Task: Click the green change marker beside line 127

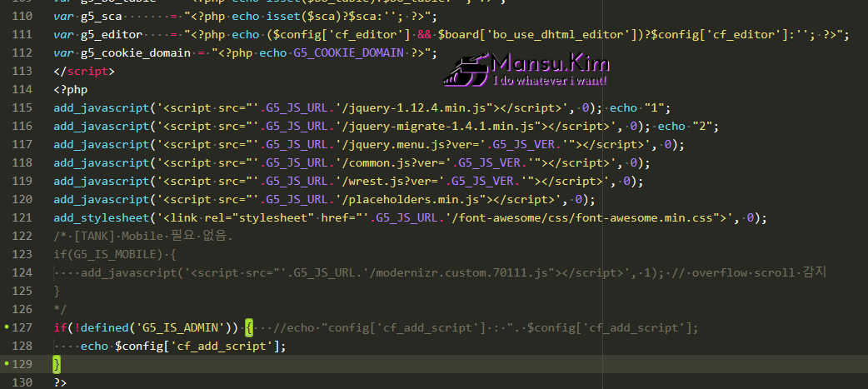Action: pyautogui.click(x=7, y=327)
